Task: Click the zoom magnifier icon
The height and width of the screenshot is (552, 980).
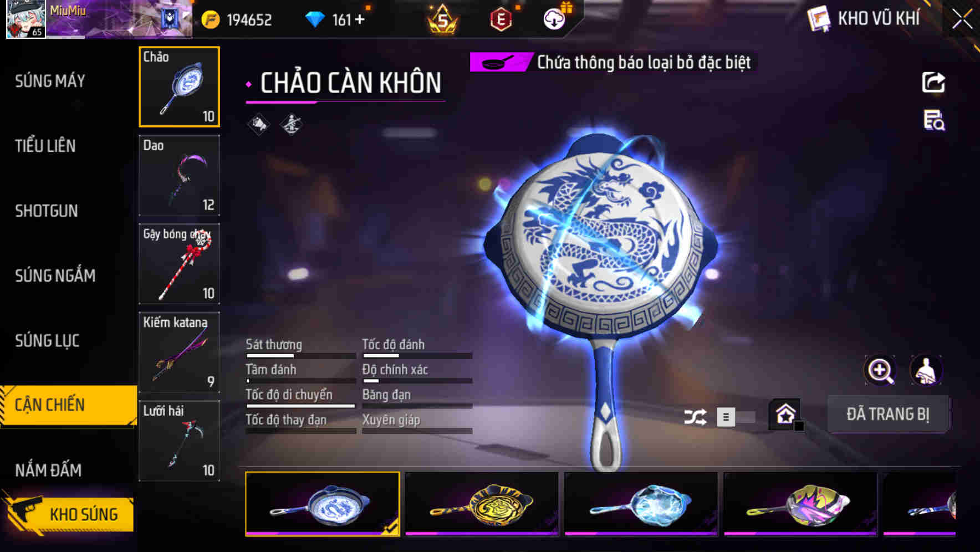Action: tap(880, 370)
